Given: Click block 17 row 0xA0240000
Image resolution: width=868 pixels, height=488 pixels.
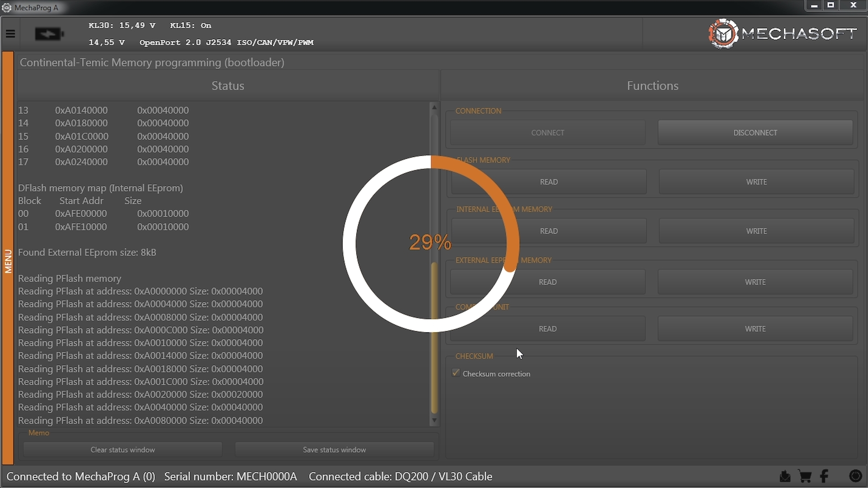Looking at the screenshot, I should (x=104, y=162).
